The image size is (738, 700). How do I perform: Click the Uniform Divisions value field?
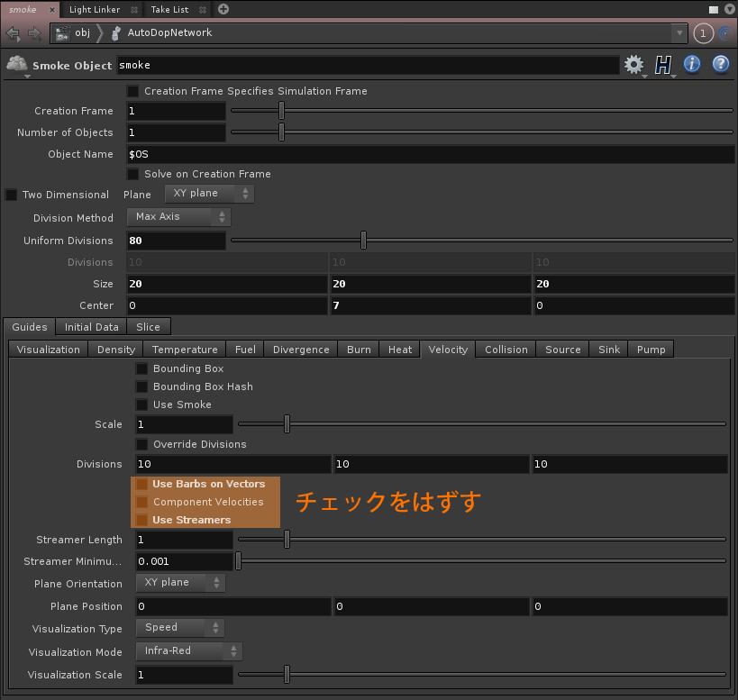[x=176, y=241]
